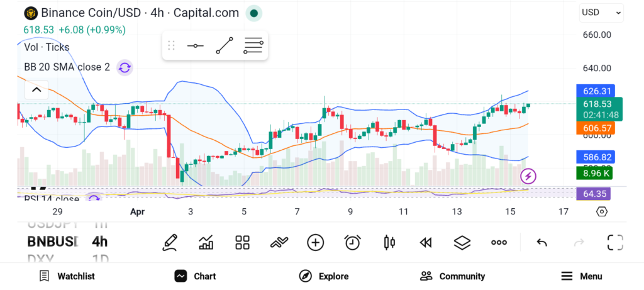Enter fullscreen chart mode
Viewport: 644px width, 290px height.
tap(614, 242)
